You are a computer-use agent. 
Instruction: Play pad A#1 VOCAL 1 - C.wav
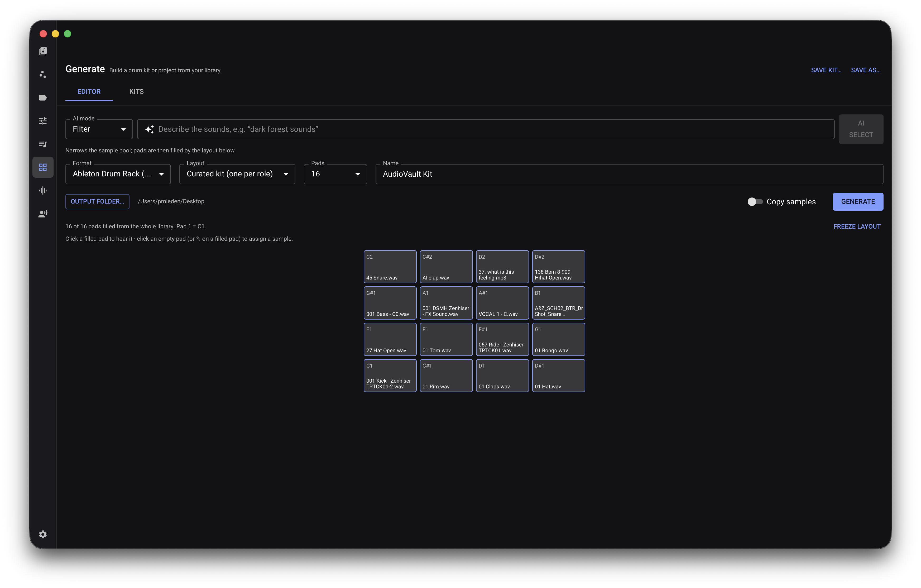(x=502, y=303)
